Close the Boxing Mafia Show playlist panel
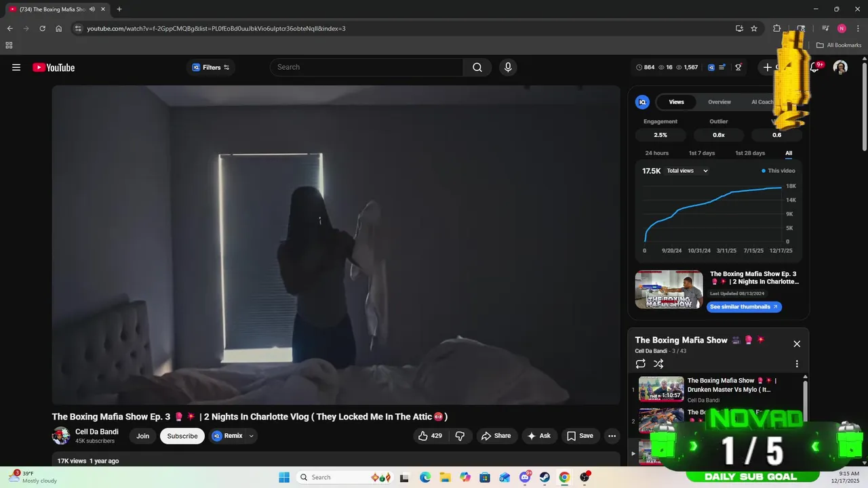 (x=797, y=344)
